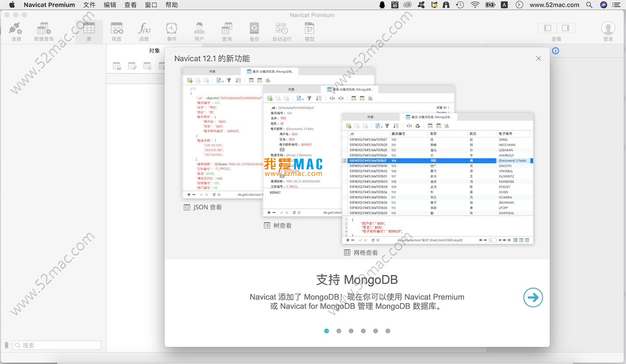Click the Connection plug icon
This screenshot has height=364, width=626.
[x=16, y=29]
